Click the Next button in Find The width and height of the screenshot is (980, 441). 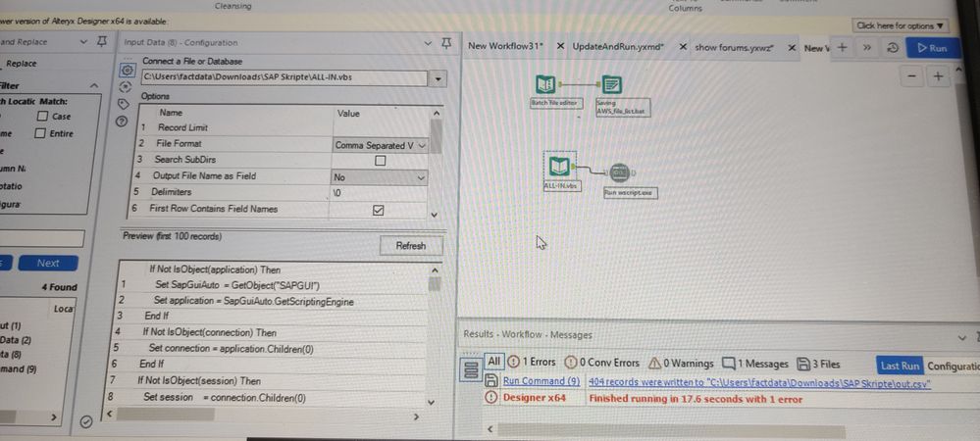[x=48, y=263]
